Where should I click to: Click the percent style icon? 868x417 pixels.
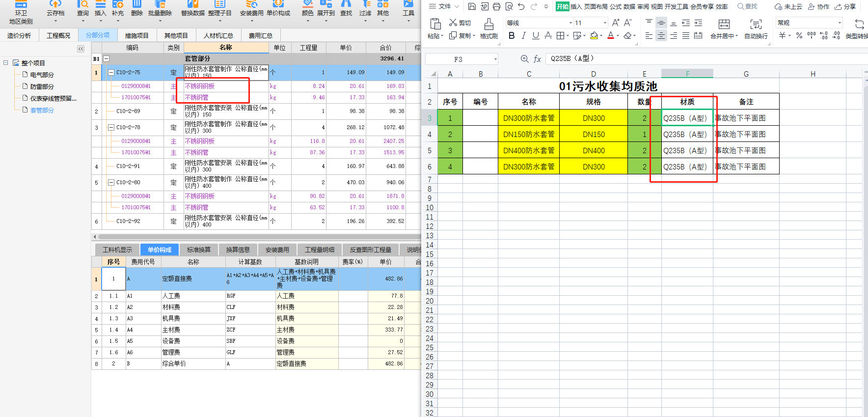point(799,35)
